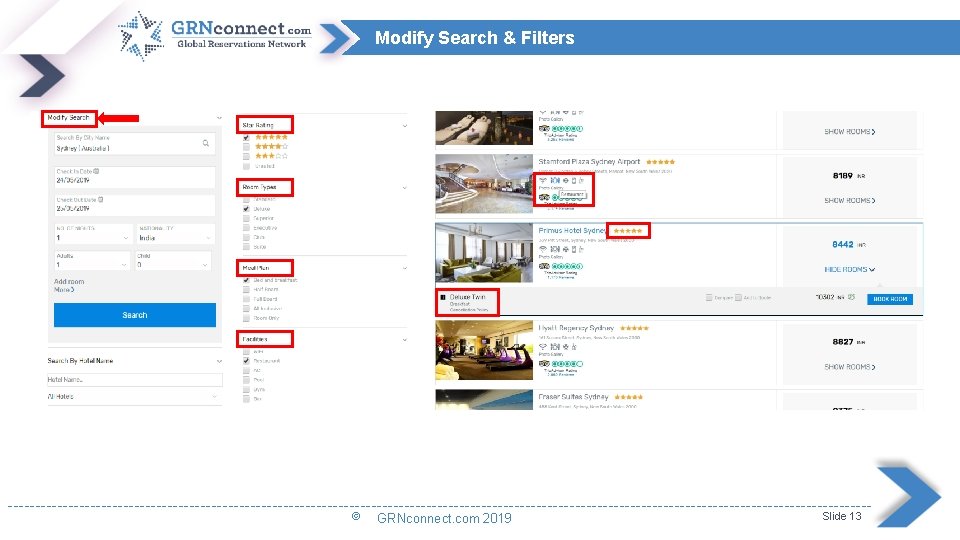Click the GRNconnect logo
The width and height of the screenshot is (960, 540).
coord(214,36)
